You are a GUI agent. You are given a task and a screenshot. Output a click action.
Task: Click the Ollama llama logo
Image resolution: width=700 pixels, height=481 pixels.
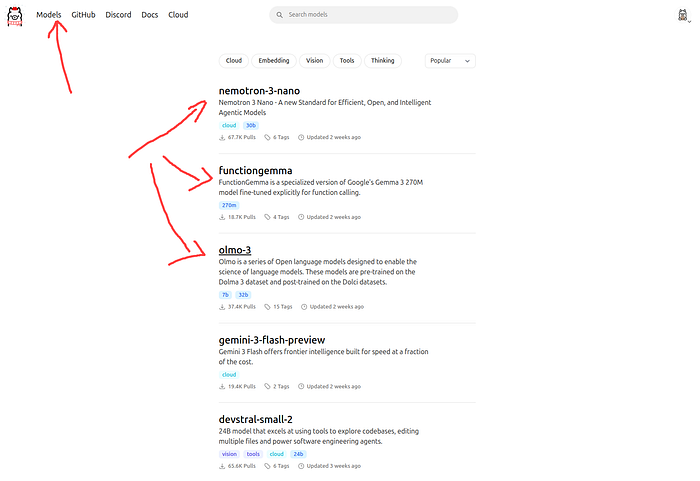coord(15,16)
